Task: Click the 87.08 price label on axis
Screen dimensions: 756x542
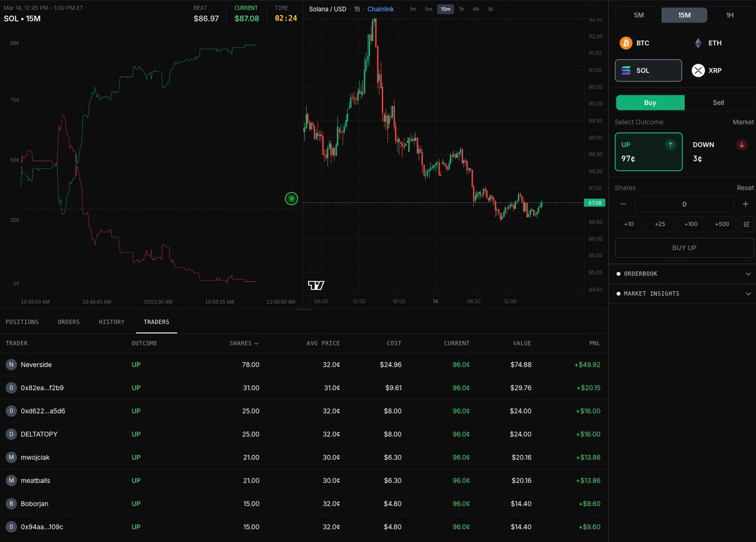Action: (x=595, y=203)
